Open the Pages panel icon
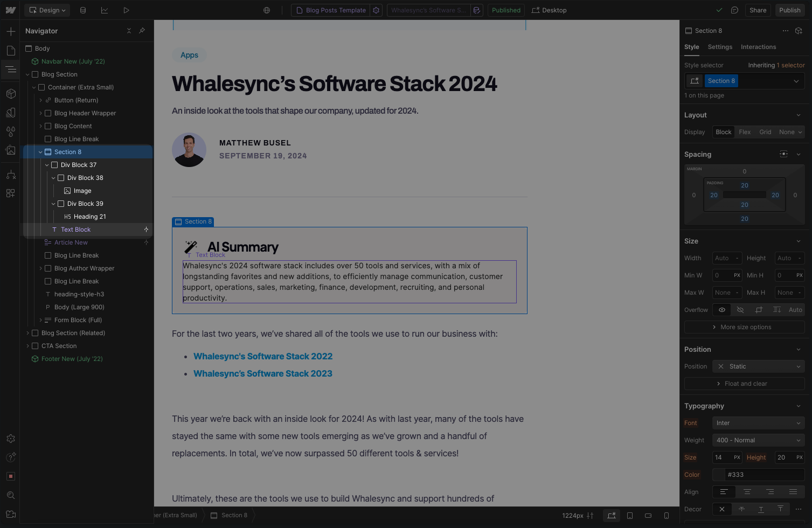This screenshot has height=528, width=812. (x=11, y=51)
